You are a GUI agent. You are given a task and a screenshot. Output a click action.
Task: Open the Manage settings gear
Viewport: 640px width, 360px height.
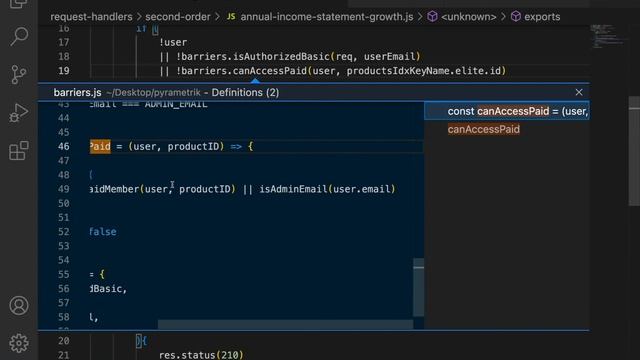point(19,343)
